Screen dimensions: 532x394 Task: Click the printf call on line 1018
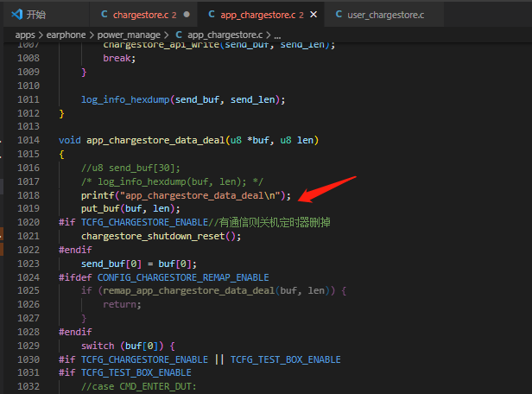98,196
